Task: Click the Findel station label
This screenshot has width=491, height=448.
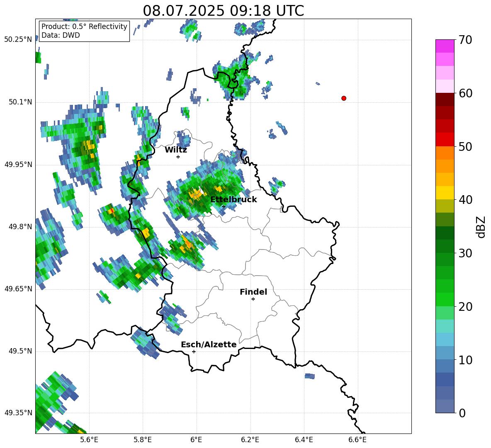Action: [x=253, y=292]
